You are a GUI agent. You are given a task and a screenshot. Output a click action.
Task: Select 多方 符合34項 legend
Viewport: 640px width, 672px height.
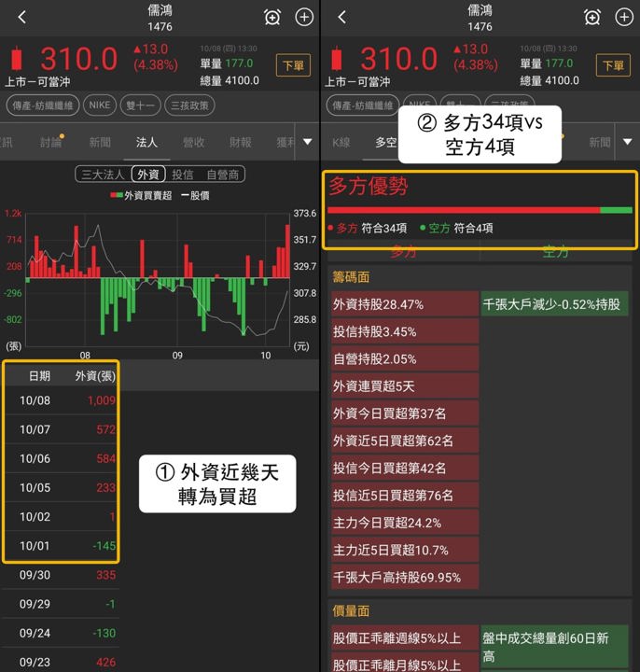click(x=368, y=228)
